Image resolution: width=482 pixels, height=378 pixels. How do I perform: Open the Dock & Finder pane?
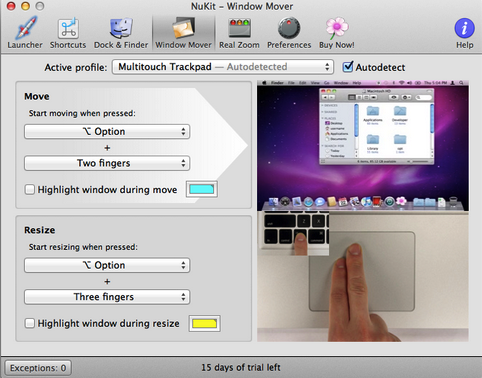click(121, 33)
